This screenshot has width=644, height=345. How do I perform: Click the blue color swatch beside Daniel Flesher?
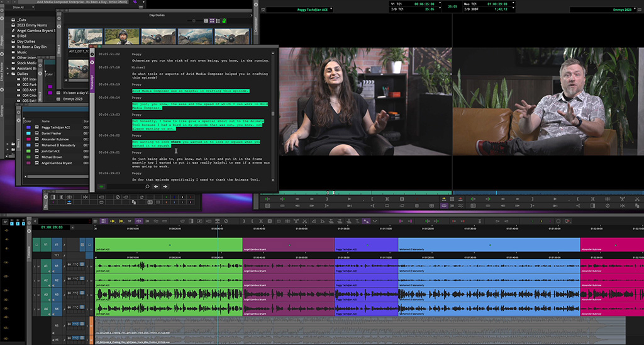pos(28,134)
